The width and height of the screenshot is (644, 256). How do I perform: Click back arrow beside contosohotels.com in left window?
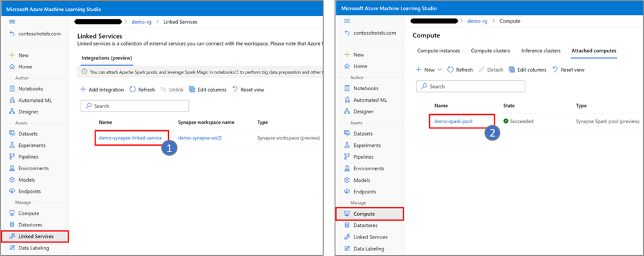click(x=12, y=34)
